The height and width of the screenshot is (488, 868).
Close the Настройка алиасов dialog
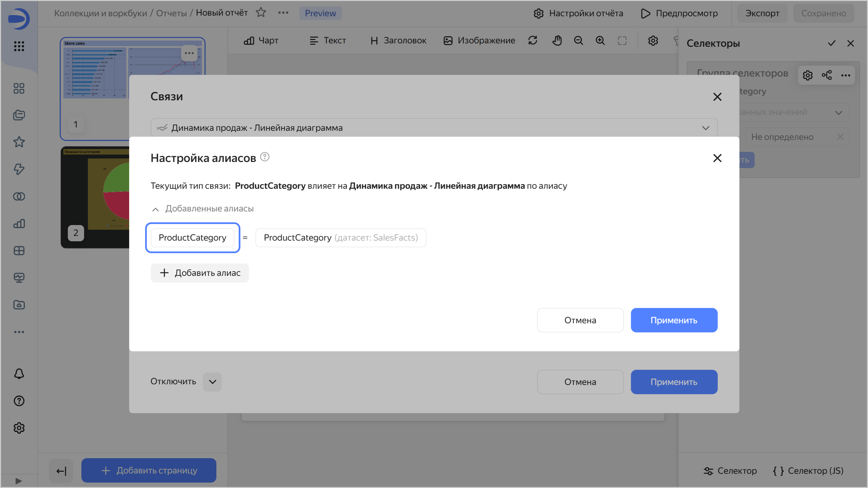(717, 158)
